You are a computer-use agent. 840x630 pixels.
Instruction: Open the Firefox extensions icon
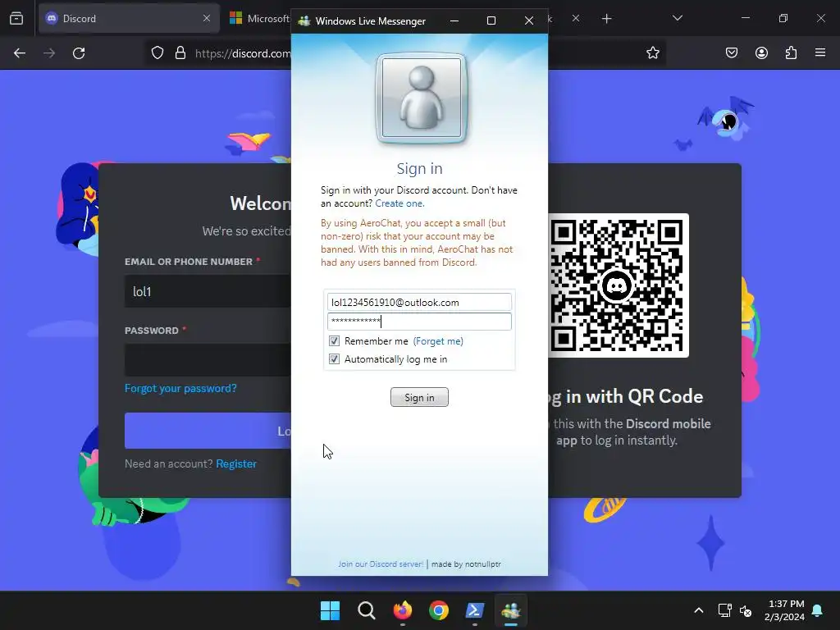click(791, 53)
